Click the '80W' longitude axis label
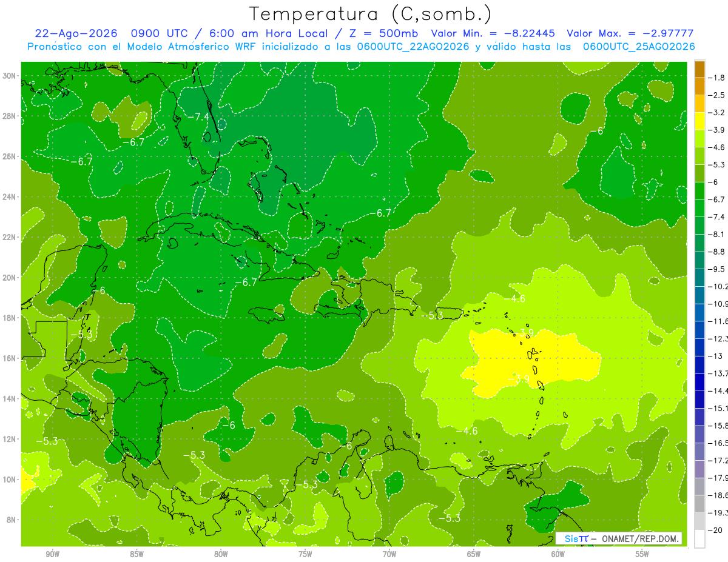This screenshot has width=728, height=562. [221, 554]
